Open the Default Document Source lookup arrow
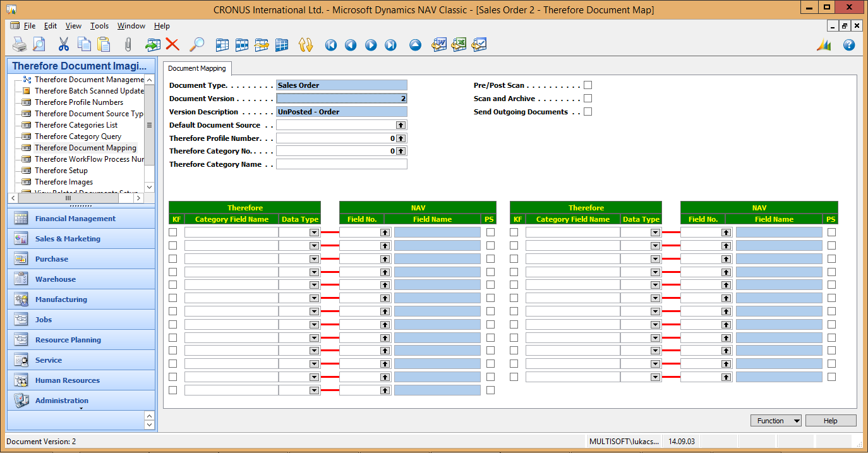868x453 pixels. click(401, 125)
